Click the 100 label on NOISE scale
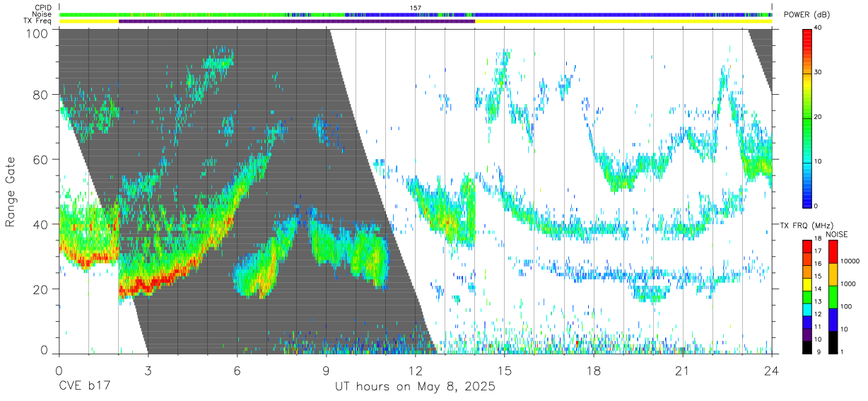This screenshot has width=868, height=401. coord(845,307)
